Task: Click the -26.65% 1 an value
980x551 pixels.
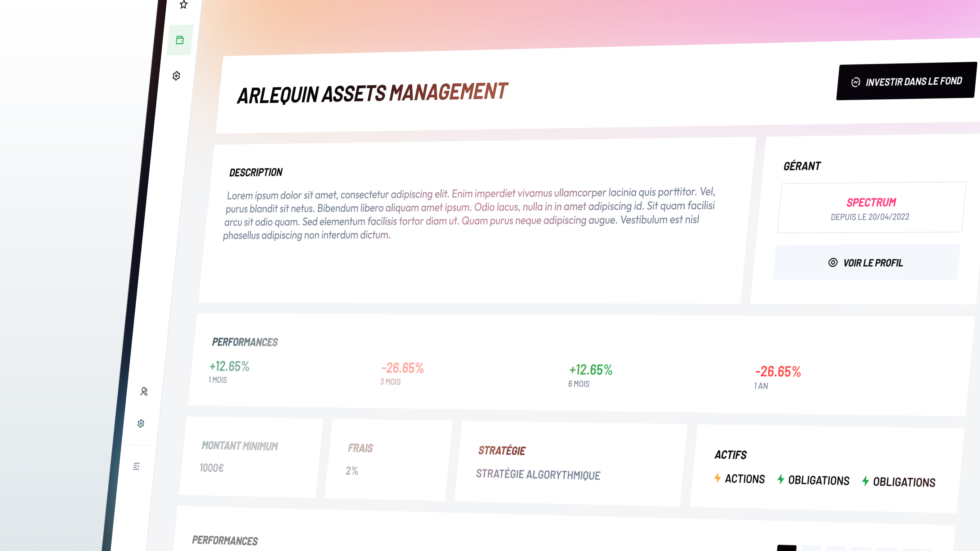Action: pos(778,372)
